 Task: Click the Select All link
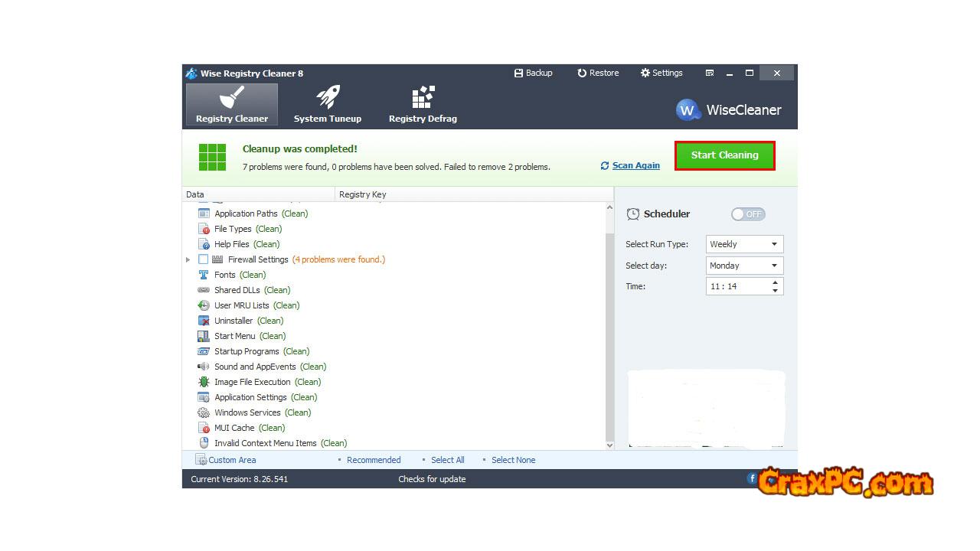click(448, 460)
